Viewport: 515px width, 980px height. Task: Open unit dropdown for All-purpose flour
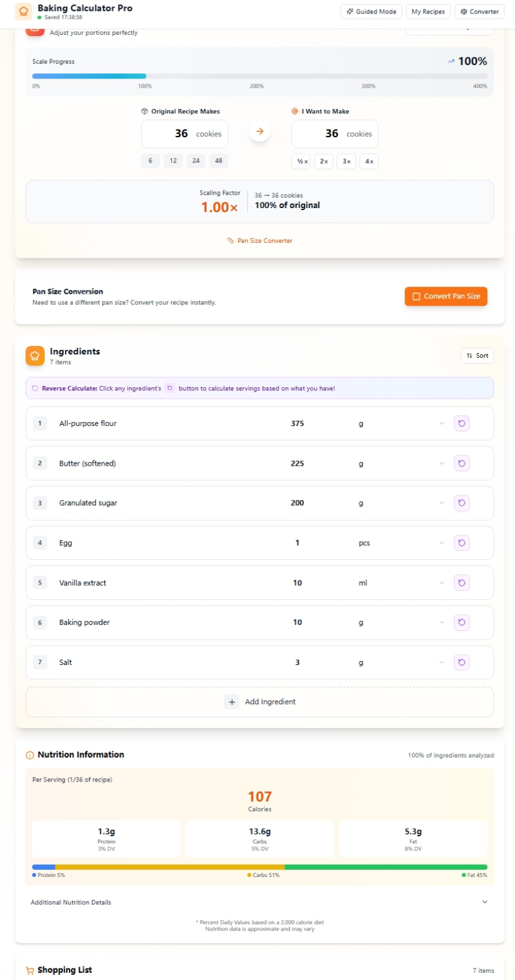399,423
